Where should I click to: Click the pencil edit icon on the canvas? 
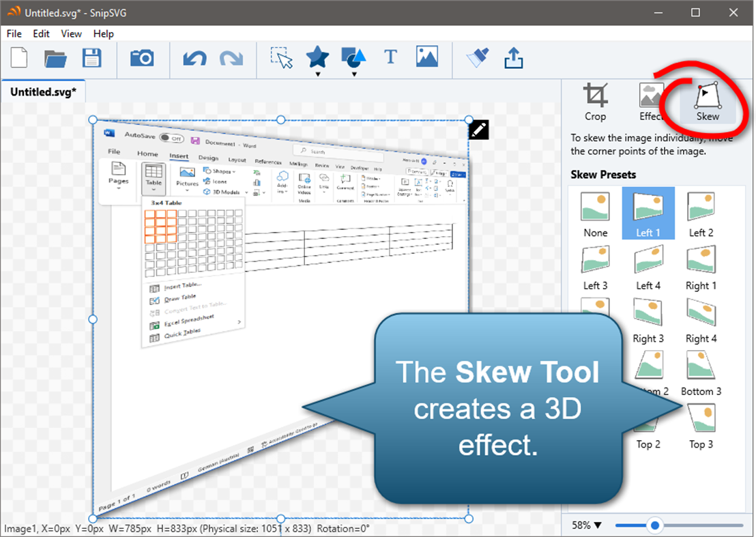point(478,130)
